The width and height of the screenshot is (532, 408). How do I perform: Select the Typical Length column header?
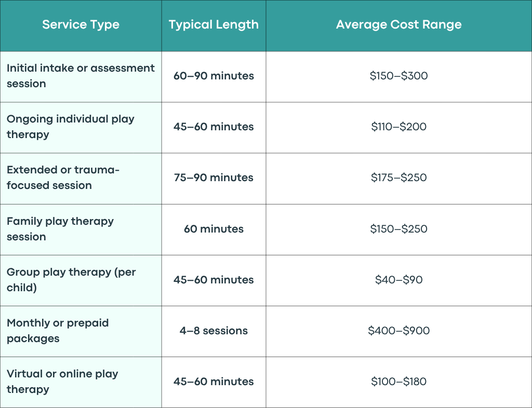pyautogui.click(x=214, y=25)
